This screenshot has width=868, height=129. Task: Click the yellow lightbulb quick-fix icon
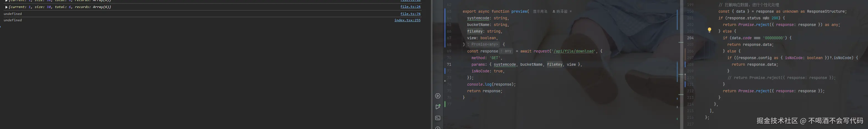(x=709, y=30)
